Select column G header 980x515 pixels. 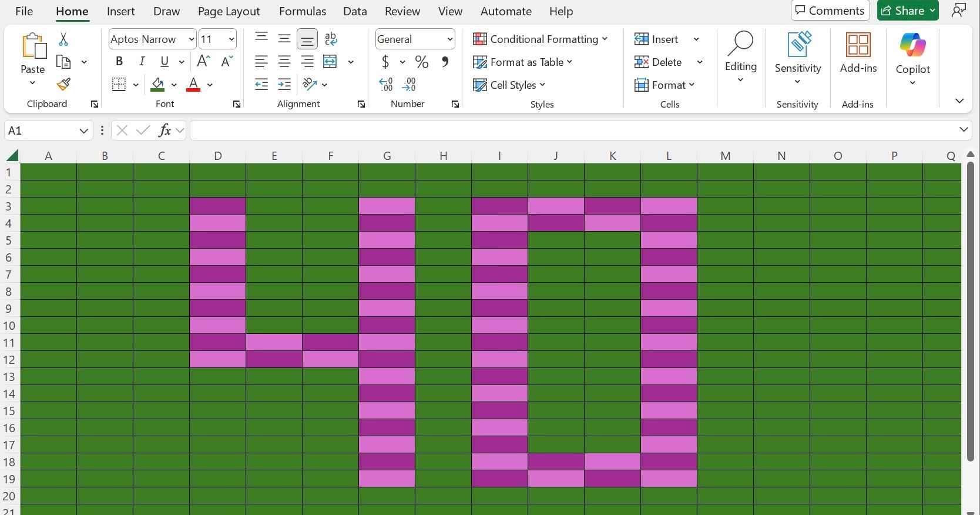[387, 156]
